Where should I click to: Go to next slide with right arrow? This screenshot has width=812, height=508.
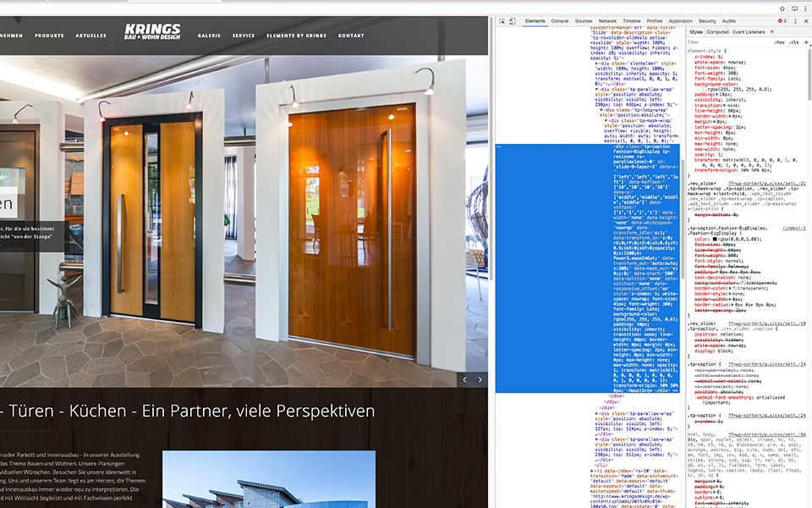(x=480, y=379)
